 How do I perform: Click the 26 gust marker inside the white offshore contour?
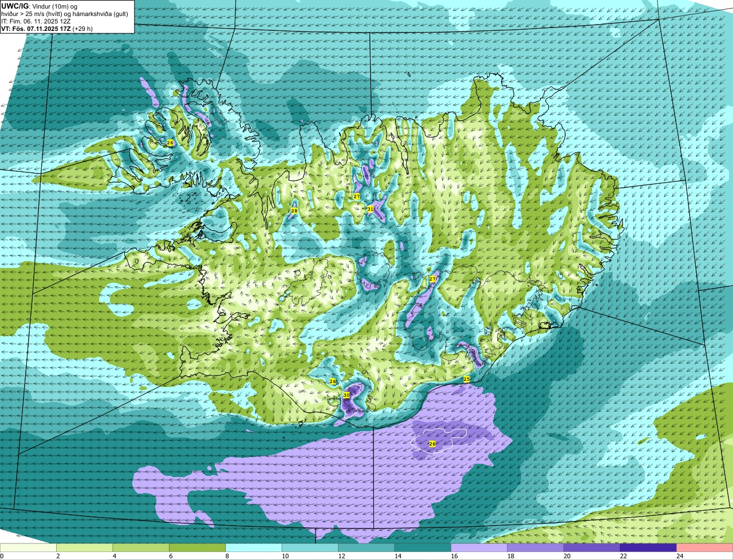click(x=432, y=444)
